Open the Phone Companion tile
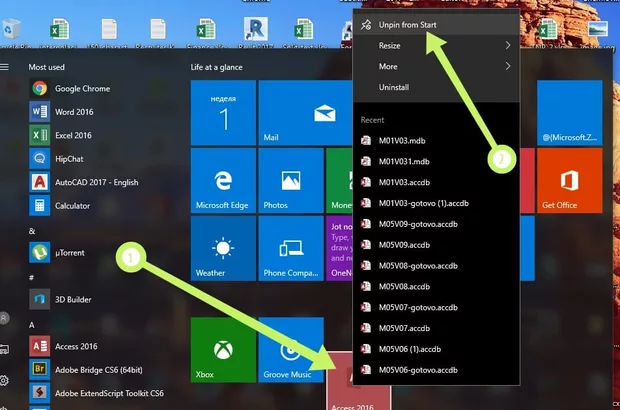The image size is (620, 410). tap(291, 248)
